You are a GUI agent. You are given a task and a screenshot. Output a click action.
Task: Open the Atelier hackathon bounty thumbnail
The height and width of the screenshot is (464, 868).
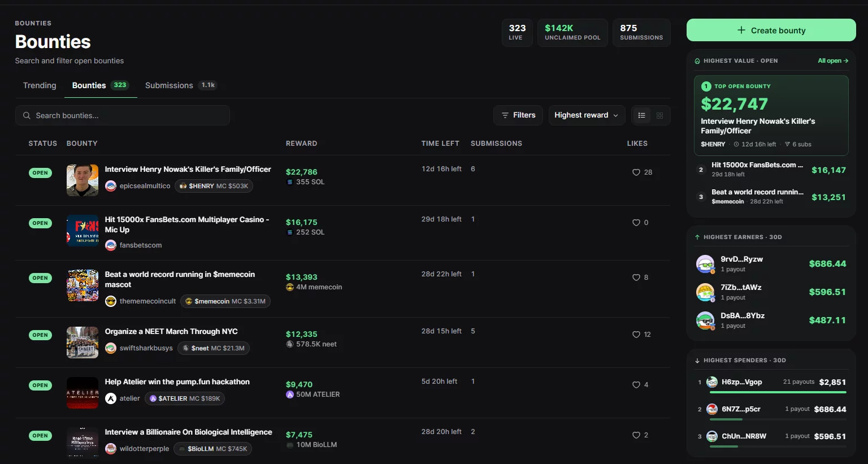(x=83, y=393)
